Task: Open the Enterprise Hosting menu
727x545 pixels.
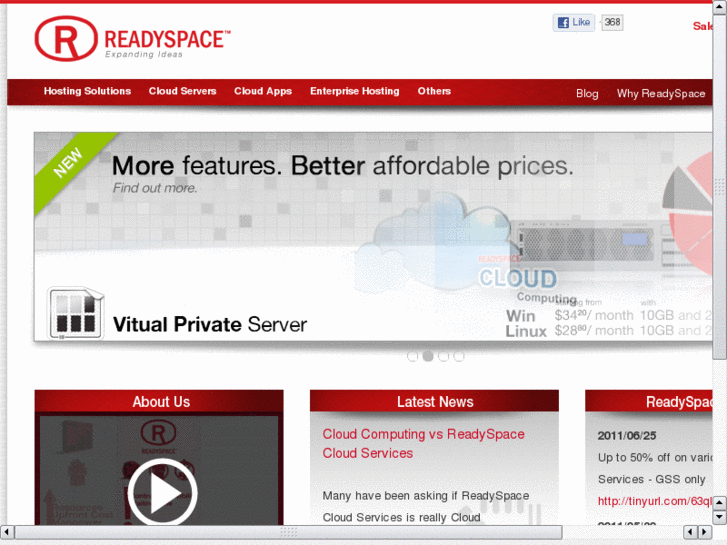Action: (x=355, y=91)
